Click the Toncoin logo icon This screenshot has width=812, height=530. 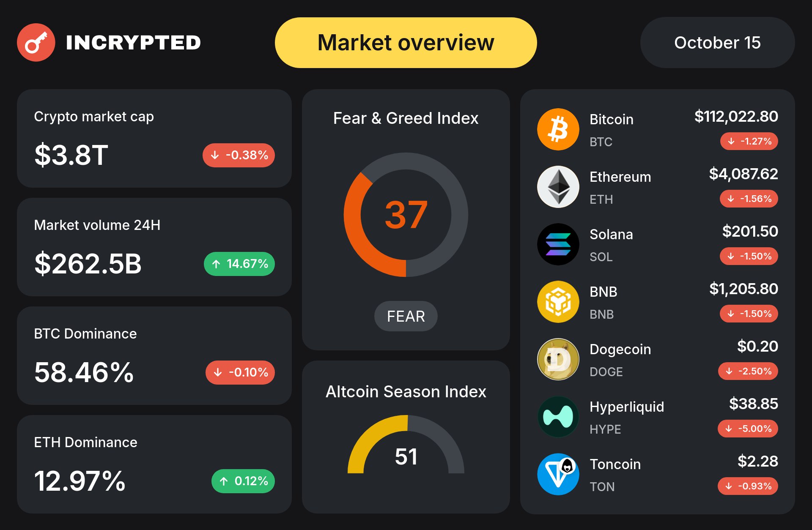point(558,474)
